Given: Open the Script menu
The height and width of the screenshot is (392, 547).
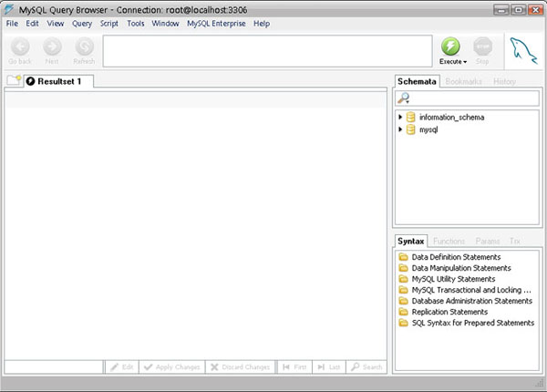Looking at the screenshot, I should (x=109, y=24).
